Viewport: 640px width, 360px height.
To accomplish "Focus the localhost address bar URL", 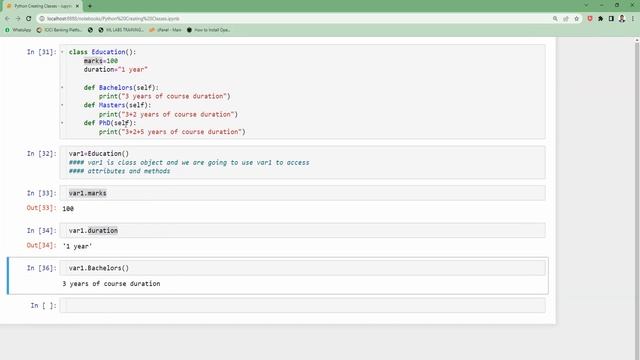I will 113,18.
